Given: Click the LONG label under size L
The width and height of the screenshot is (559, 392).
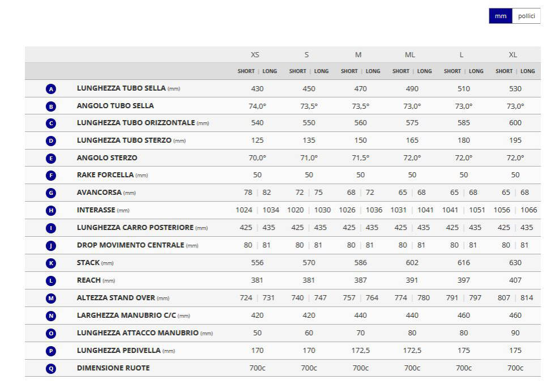Looking at the screenshot, I should tap(476, 71).
